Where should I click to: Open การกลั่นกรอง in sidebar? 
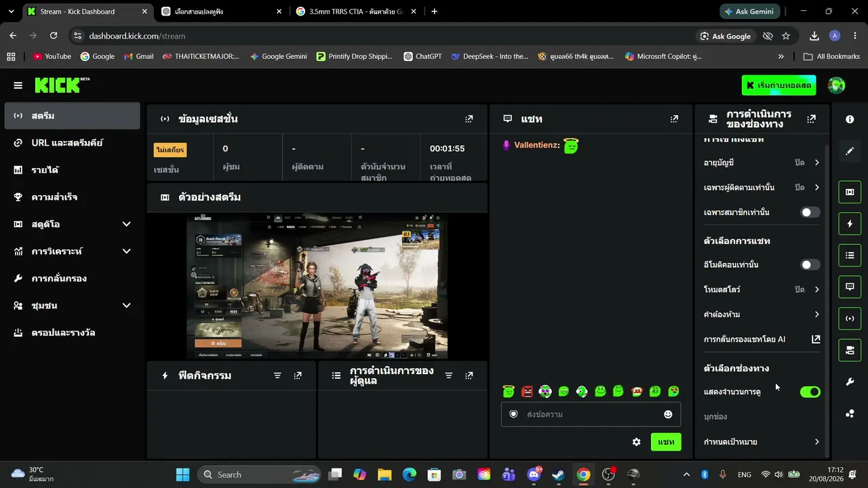(72, 279)
